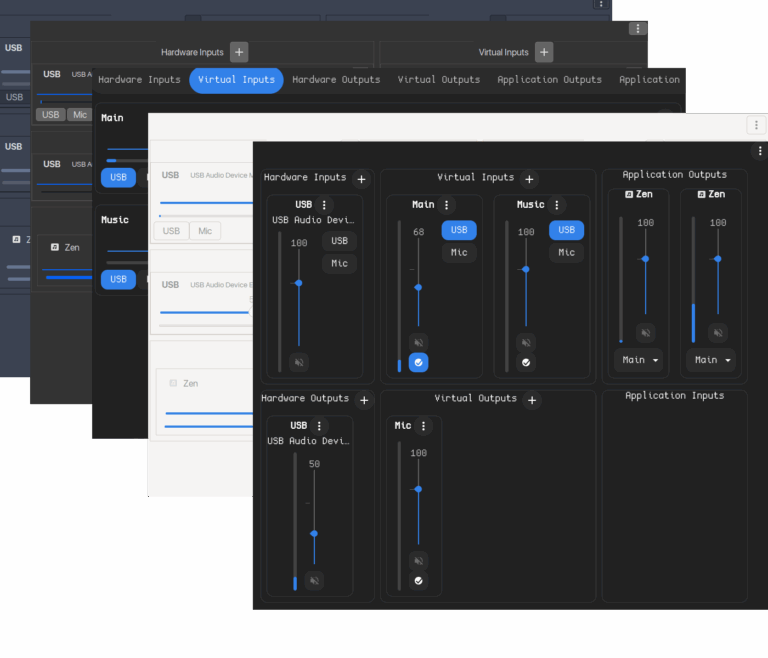Mute the first Zen application output
Image resolution: width=768 pixels, height=658 pixels.
click(x=646, y=333)
